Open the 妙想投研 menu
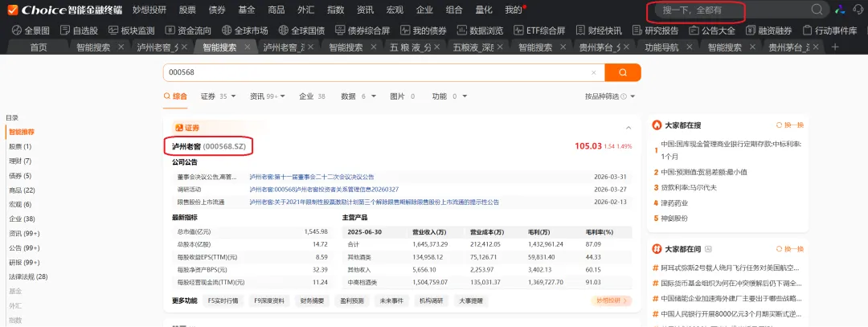 149,10
